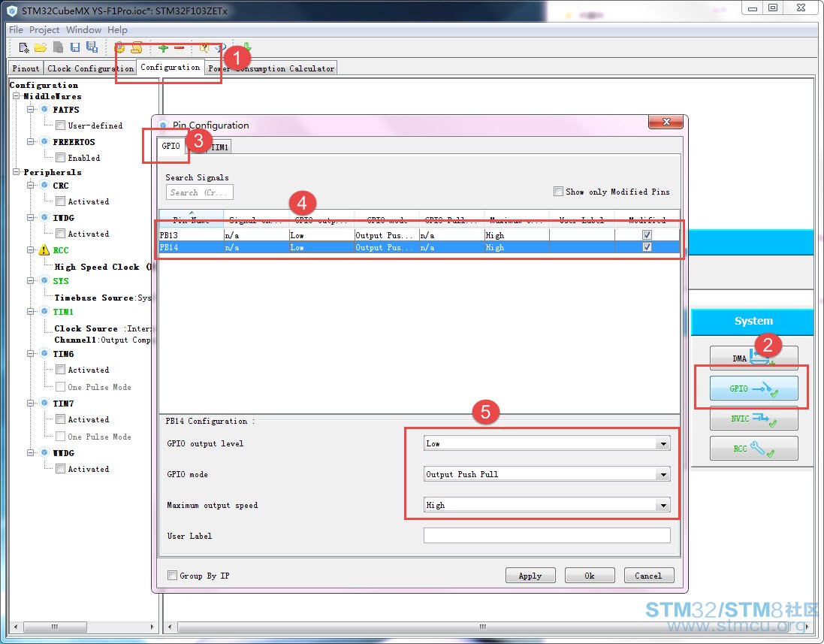Click the Open Project folder icon

[x=41, y=48]
